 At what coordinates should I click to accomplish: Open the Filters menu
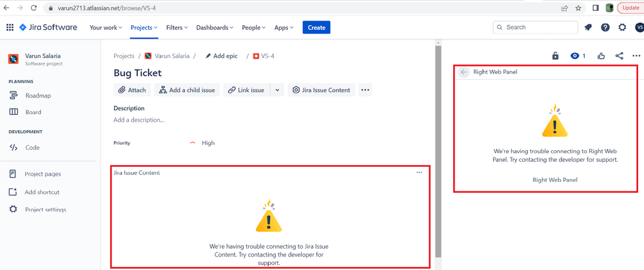coord(177,28)
